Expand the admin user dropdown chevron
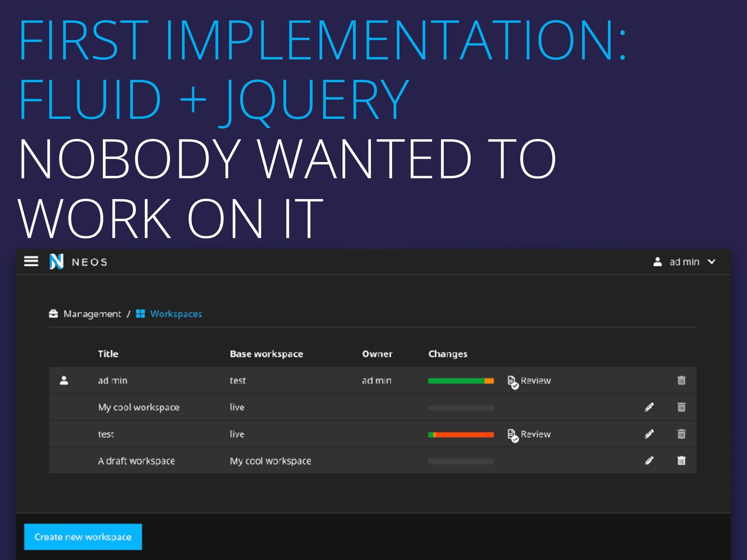The width and height of the screenshot is (747, 560). tap(712, 262)
